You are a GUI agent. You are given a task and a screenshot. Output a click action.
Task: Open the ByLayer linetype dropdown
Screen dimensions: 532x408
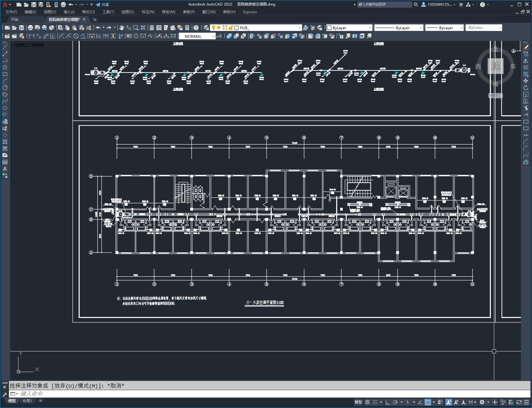tap(421, 28)
